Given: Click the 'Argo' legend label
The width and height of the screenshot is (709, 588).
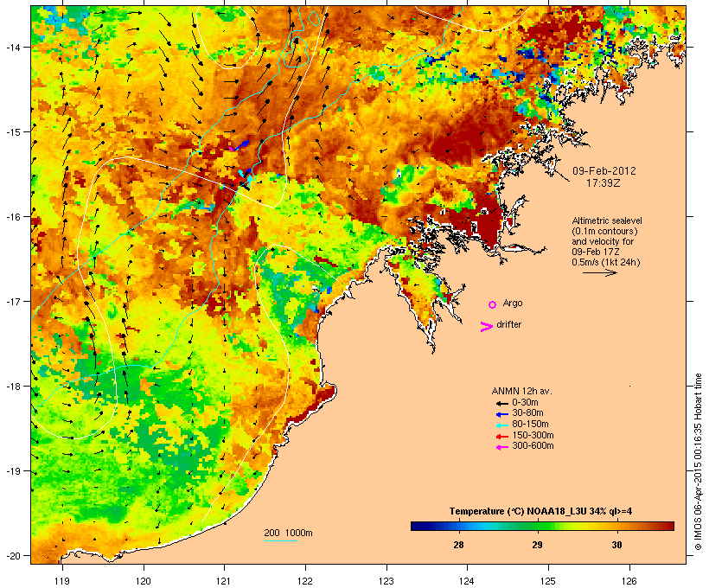Looking at the screenshot, I should coord(513,303).
